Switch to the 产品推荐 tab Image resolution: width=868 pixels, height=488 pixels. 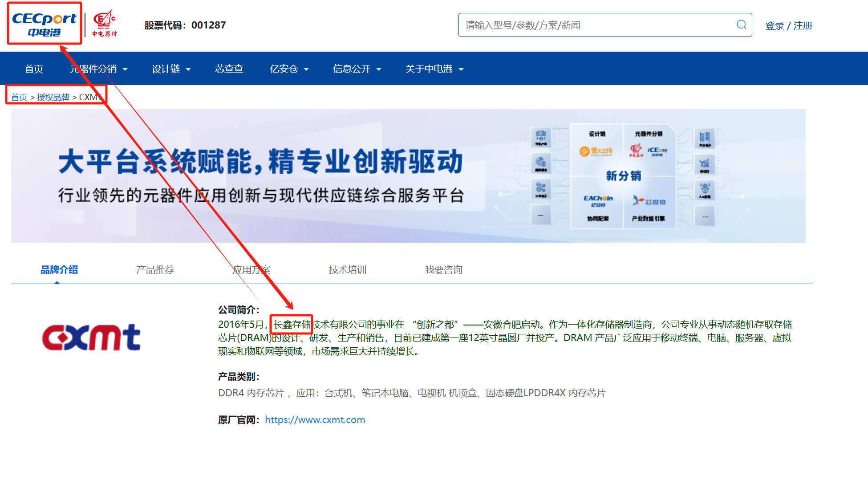155,269
